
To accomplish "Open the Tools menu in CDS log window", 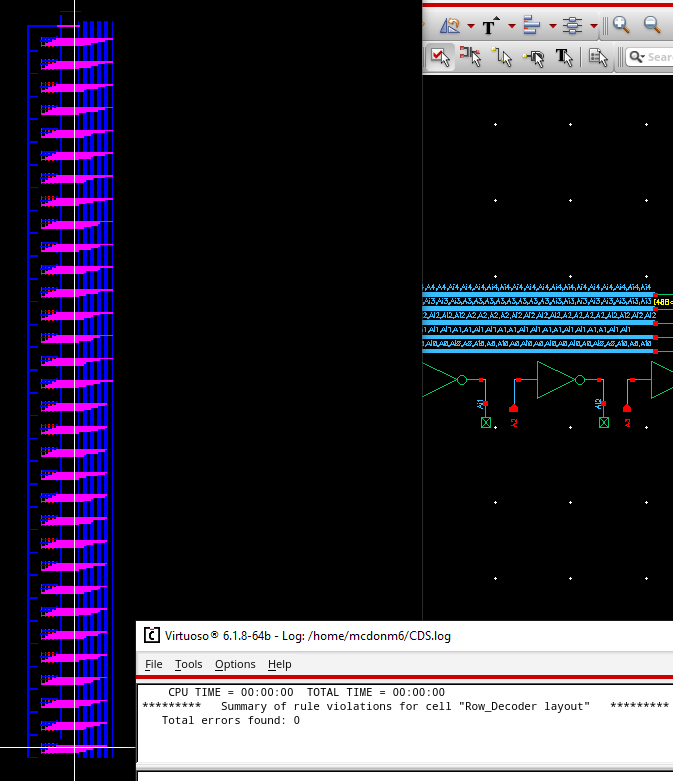I will [x=188, y=664].
